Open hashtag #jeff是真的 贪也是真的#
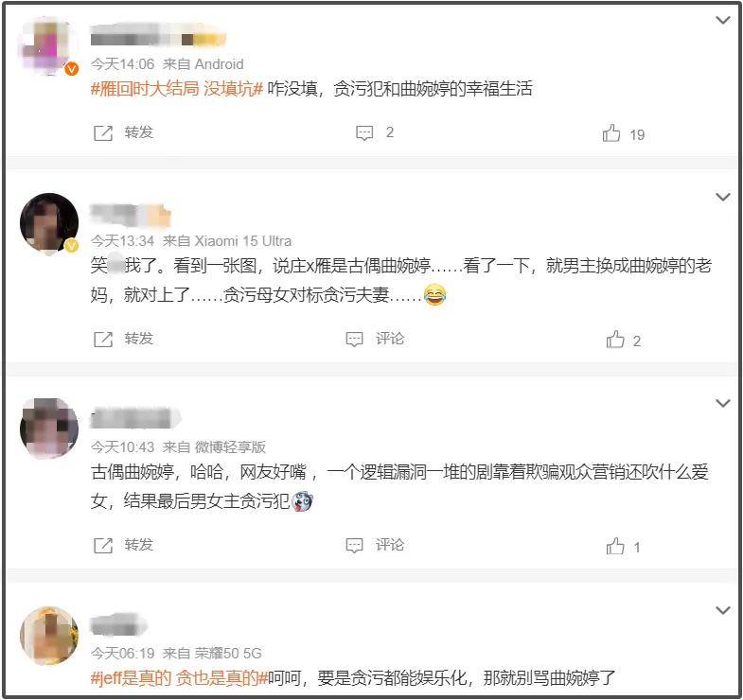The width and height of the screenshot is (743, 700). (179, 678)
